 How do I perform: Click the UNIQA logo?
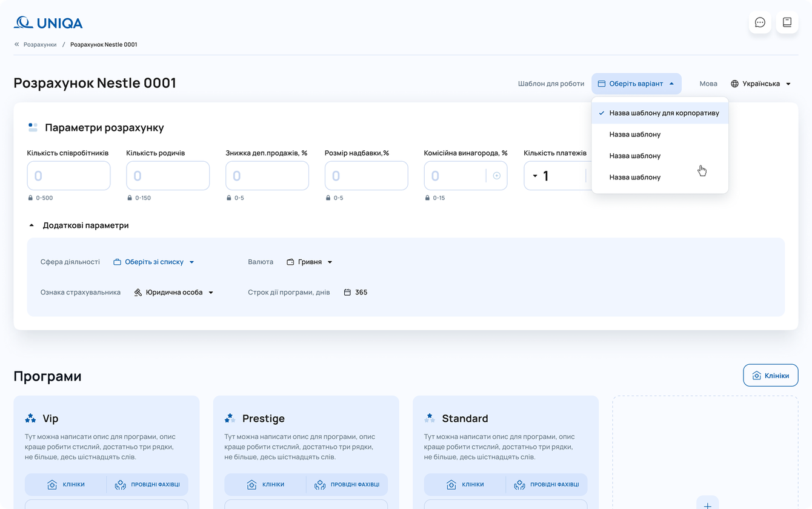pyautogui.click(x=48, y=23)
